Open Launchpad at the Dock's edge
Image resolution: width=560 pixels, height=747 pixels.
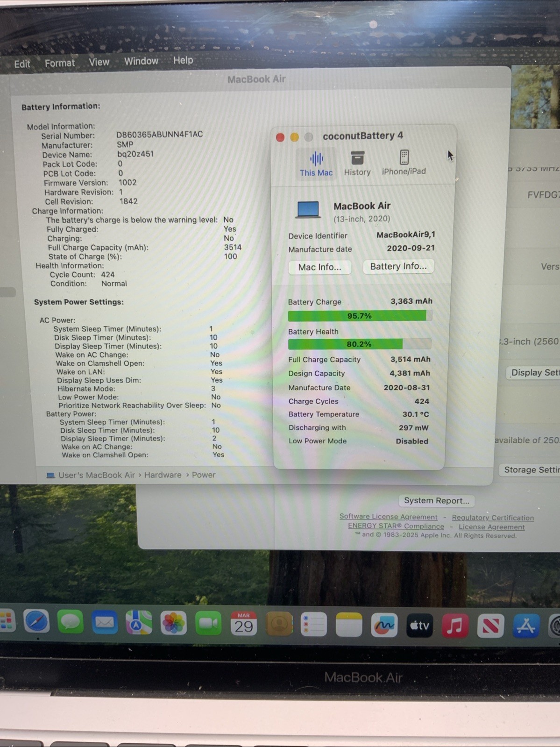[6, 621]
